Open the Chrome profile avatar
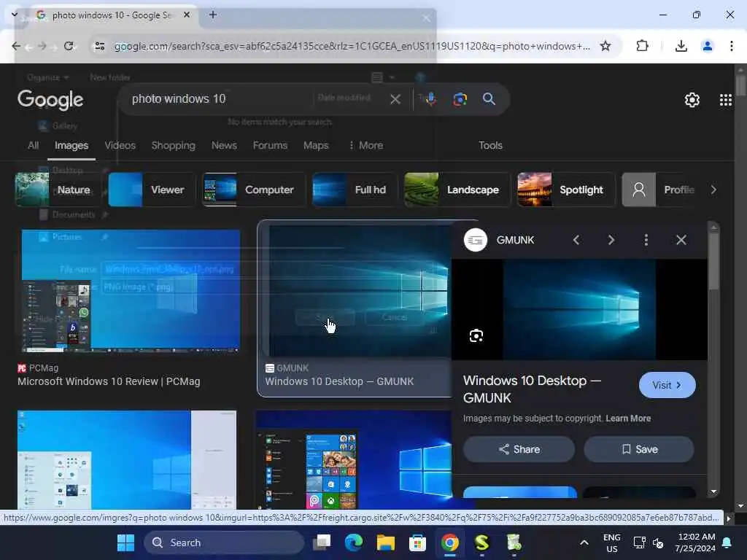 (707, 46)
